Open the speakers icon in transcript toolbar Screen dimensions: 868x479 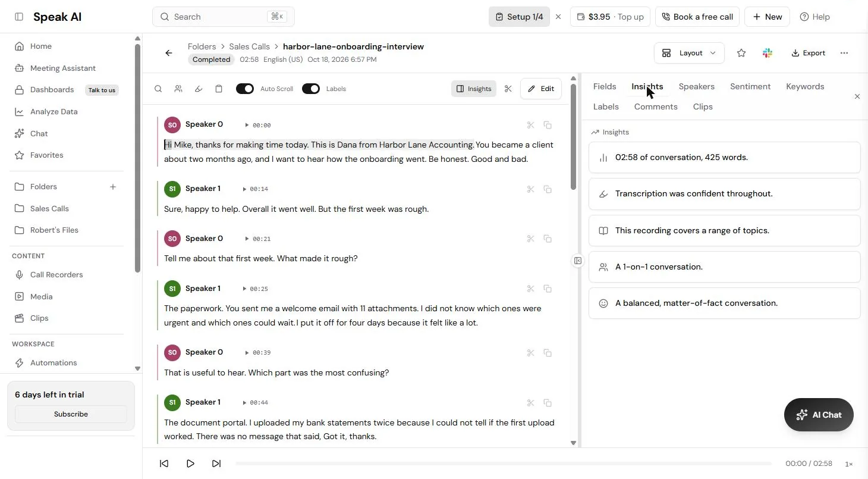coord(178,89)
